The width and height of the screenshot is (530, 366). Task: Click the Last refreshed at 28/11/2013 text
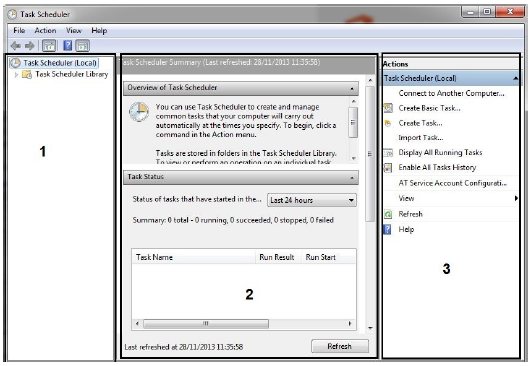[x=184, y=347]
